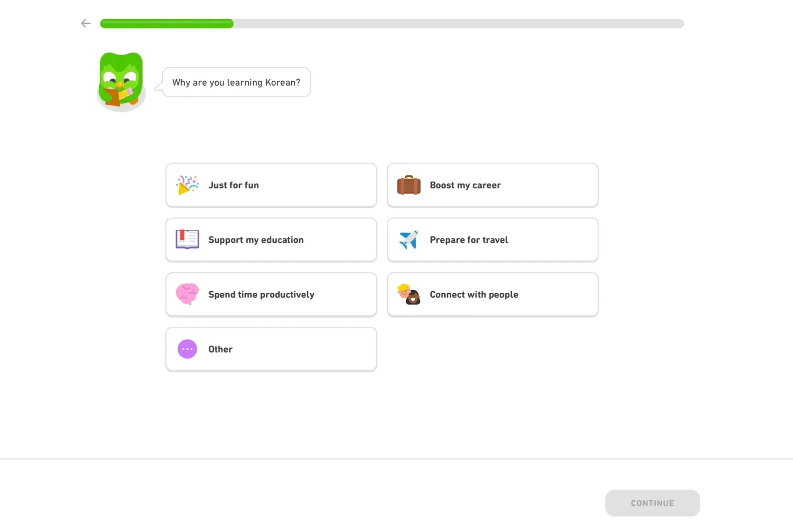The width and height of the screenshot is (793, 532).
Task: Click the open book icon
Action: [x=187, y=240]
